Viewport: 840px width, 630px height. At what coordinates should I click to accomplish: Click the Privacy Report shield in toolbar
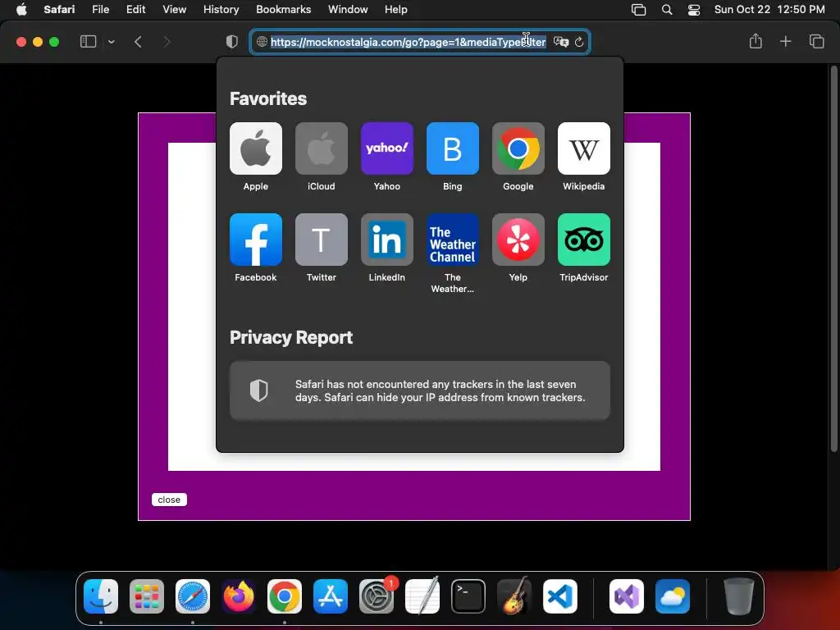232,42
